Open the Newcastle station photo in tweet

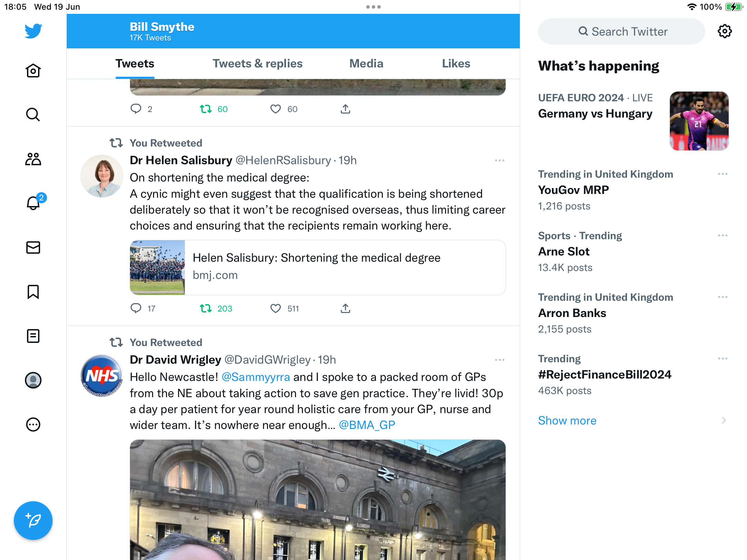317,500
